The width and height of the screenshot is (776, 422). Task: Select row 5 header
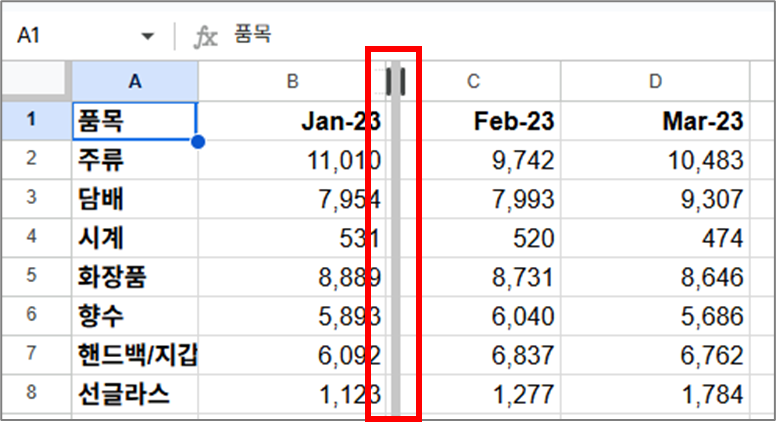tap(37, 277)
